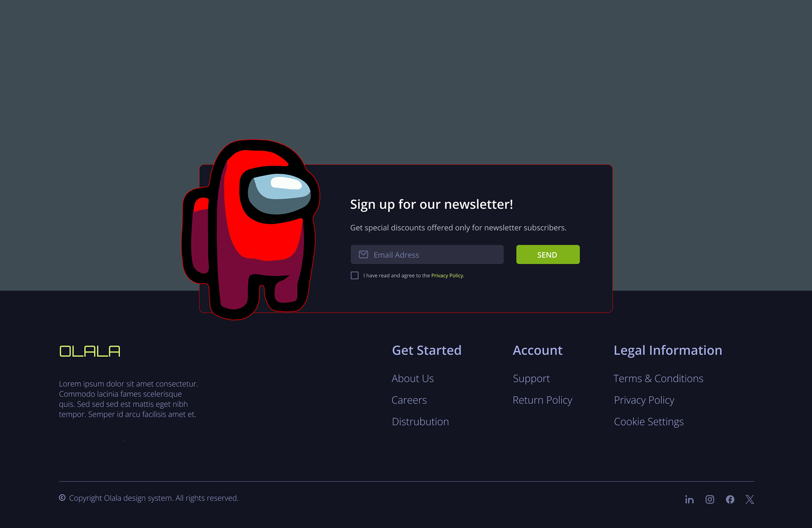Viewport: 812px width, 528px height.
Task: Click the copyright symbol icon
Action: (x=62, y=498)
